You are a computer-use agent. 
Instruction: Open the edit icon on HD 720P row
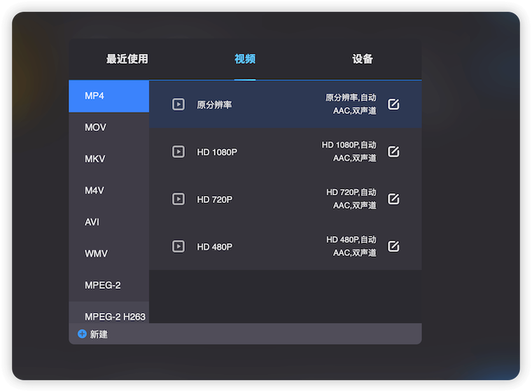[x=393, y=199]
